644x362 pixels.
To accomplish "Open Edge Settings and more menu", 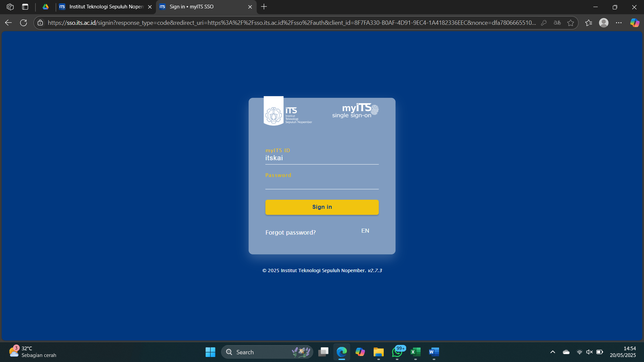I will (619, 23).
